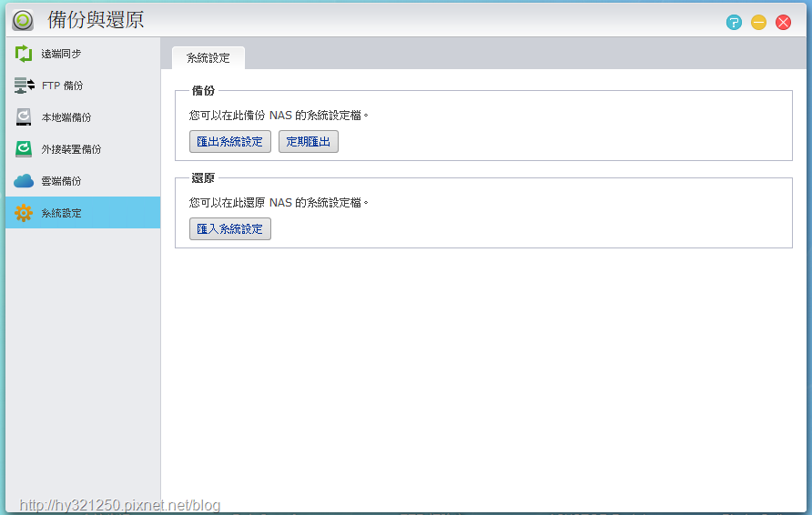This screenshot has width=812, height=515.
Task: Click text 您可以在此還原 NAS 的系統設定檔
Action: click(279, 203)
